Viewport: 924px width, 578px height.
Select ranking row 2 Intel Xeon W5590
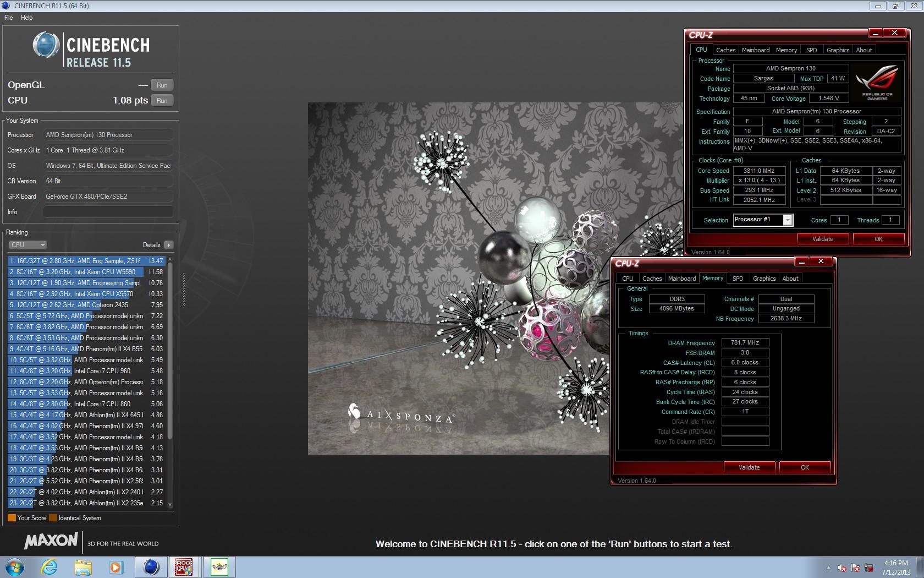[86, 272]
